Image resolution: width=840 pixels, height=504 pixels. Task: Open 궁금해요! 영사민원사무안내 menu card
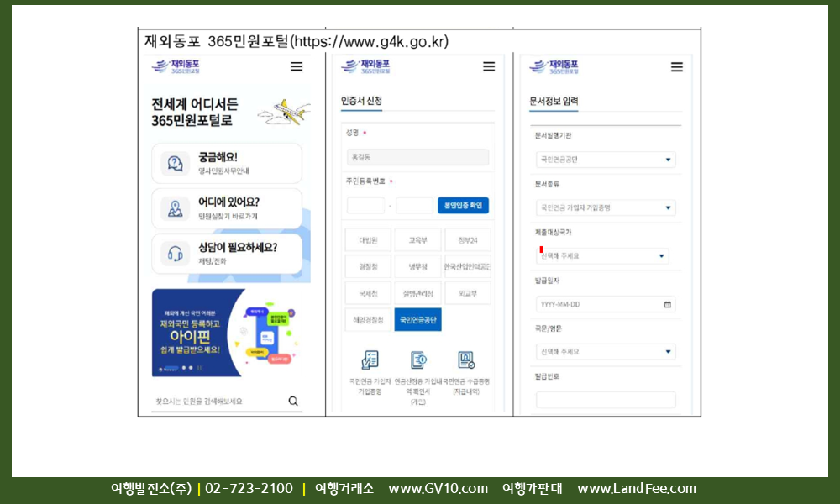pyautogui.click(x=227, y=163)
